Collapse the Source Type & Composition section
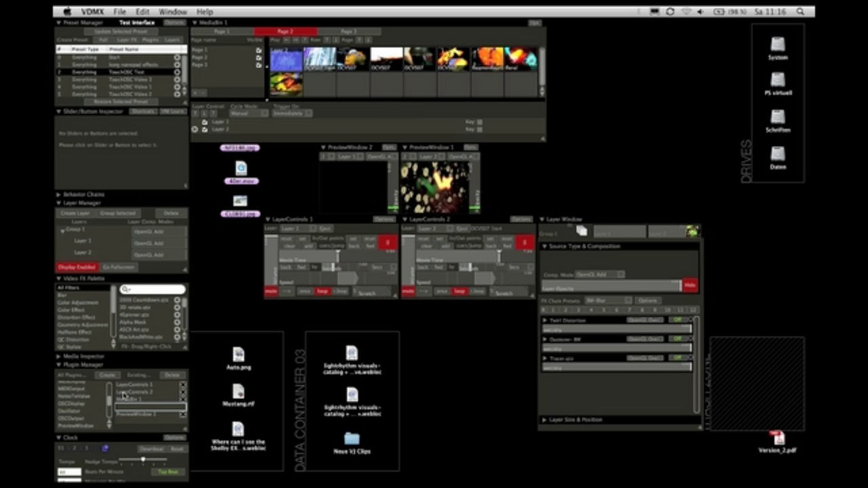Image resolution: width=868 pixels, height=488 pixels. 544,247
